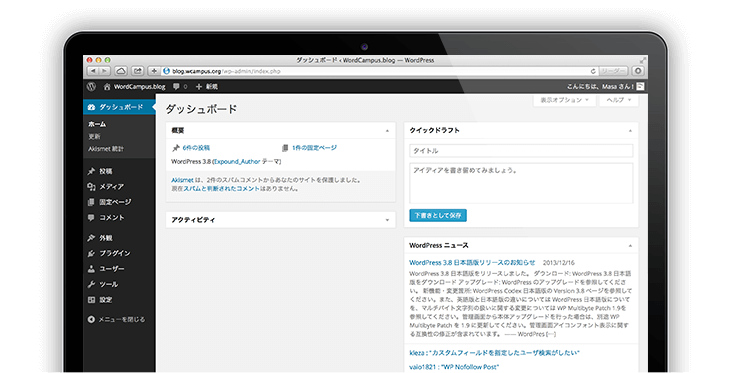Open the 更新 updates submenu item
The width and height of the screenshot is (738, 373).
tap(95, 137)
